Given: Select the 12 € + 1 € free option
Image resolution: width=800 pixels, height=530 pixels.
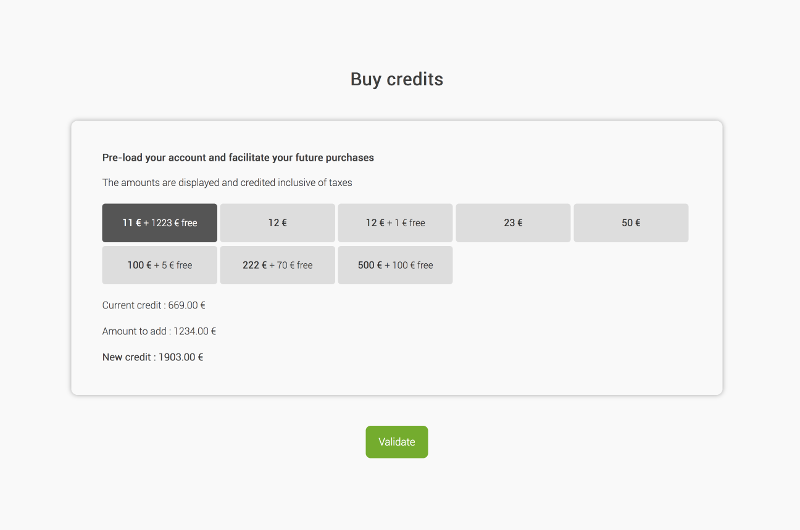Looking at the screenshot, I should (x=395, y=223).
